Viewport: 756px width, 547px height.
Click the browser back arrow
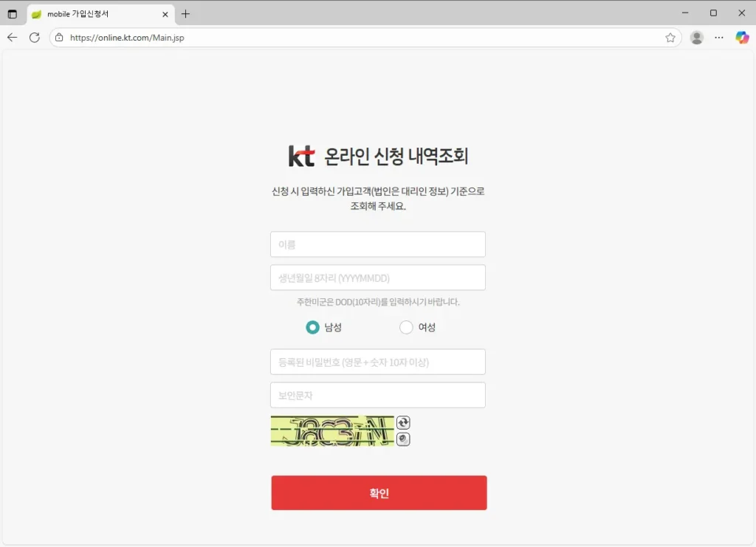click(11, 38)
